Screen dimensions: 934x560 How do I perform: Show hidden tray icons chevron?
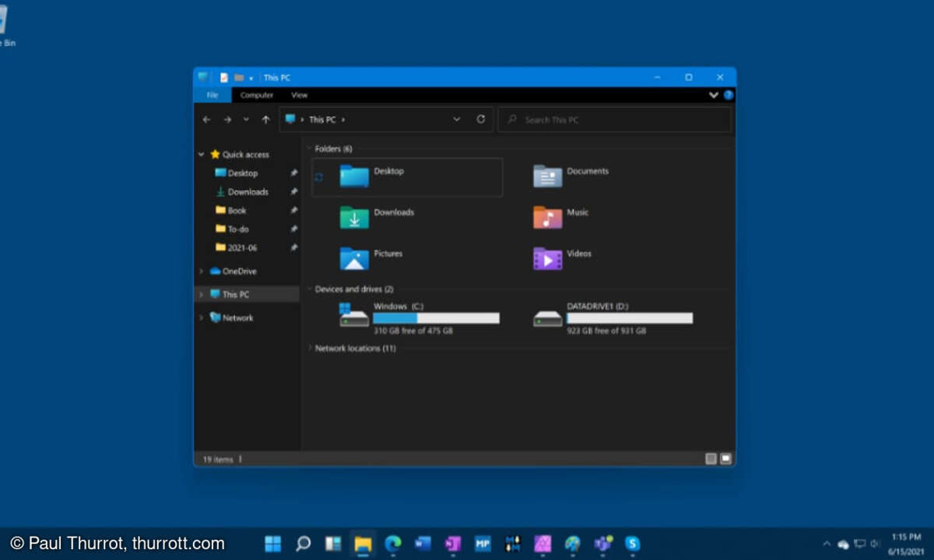point(827,544)
